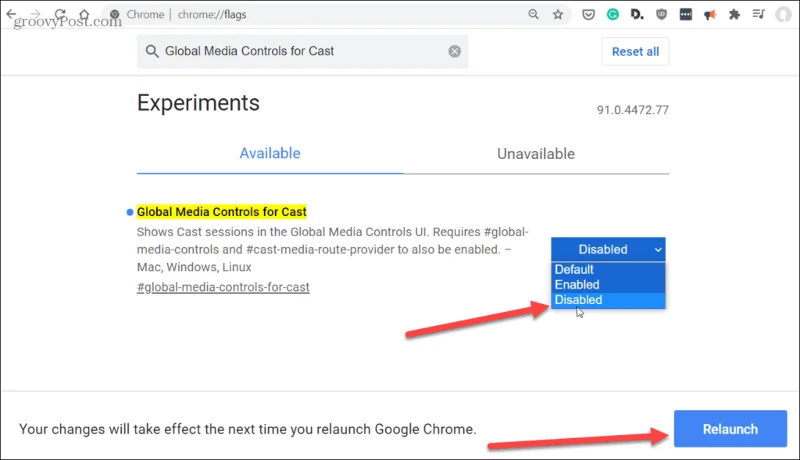Click the Global Media Controls for Cast title
This screenshot has height=460, width=800.
click(221, 212)
